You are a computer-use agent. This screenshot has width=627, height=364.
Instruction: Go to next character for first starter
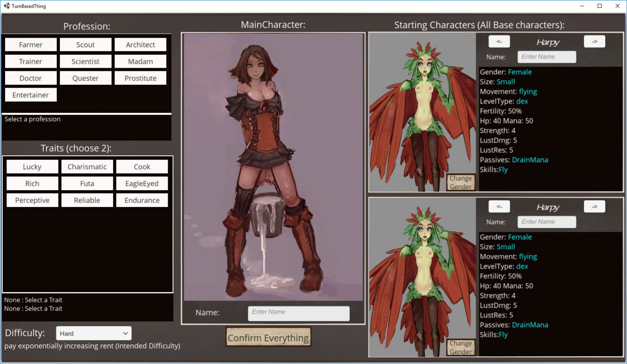[x=594, y=41]
